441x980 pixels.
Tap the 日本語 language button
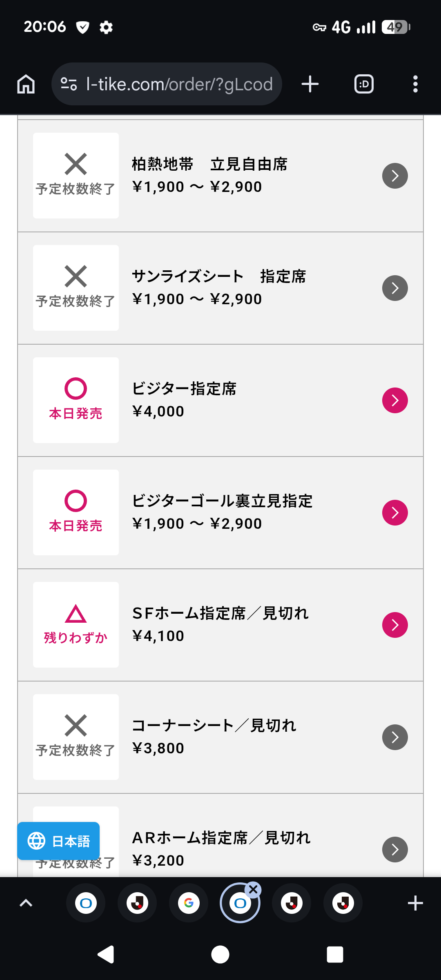[58, 841]
